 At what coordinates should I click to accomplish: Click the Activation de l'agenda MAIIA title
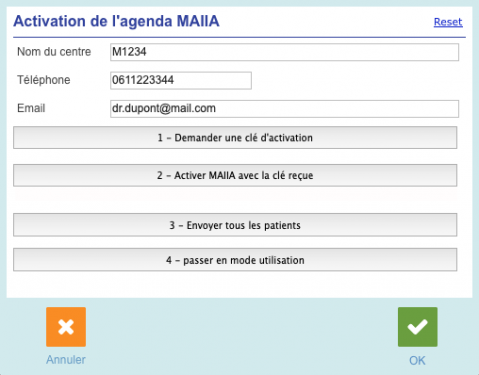point(116,21)
